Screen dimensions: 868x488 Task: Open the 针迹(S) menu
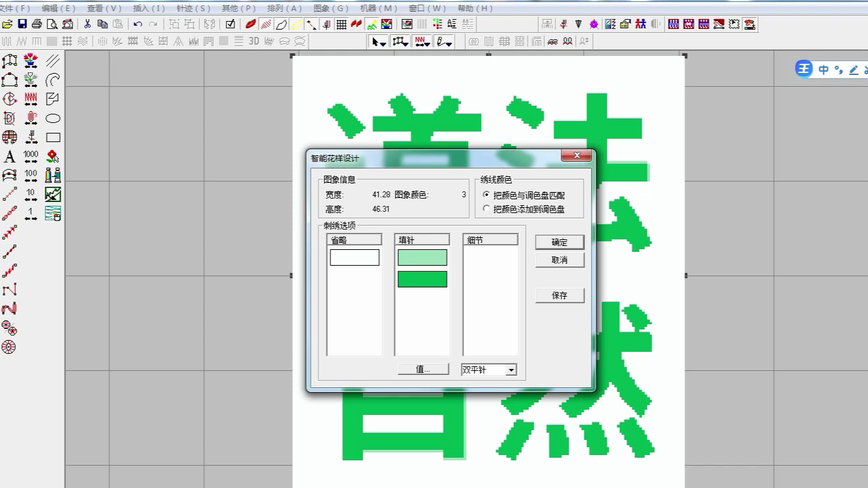click(x=193, y=9)
